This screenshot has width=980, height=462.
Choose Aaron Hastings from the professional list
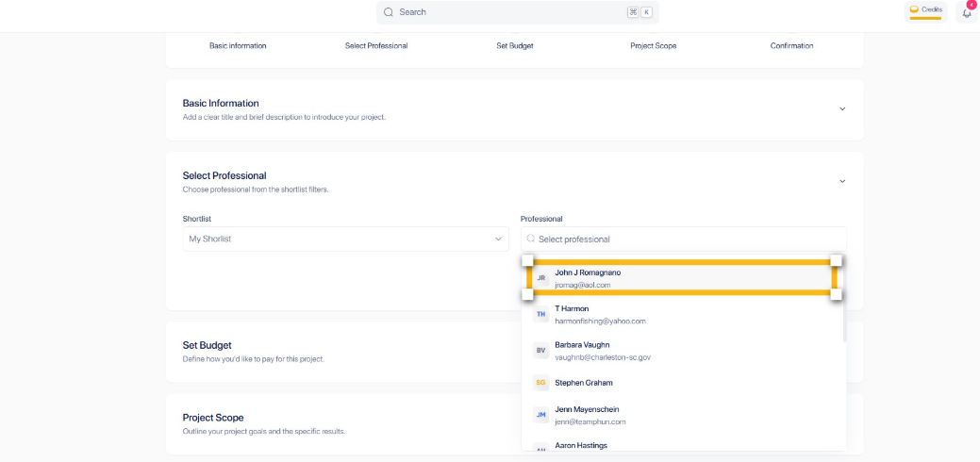581,446
